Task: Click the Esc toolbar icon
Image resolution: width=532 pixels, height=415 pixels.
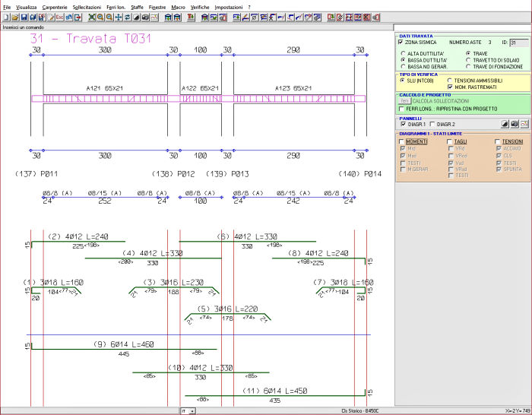Action: (x=60, y=17)
